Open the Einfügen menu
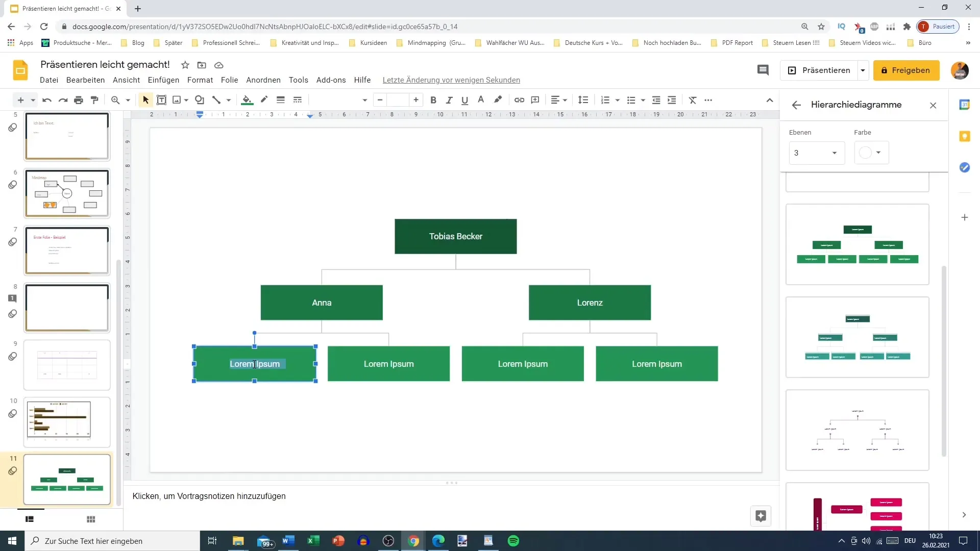Viewport: 980px width, 551px height. [x=163, y=80]
